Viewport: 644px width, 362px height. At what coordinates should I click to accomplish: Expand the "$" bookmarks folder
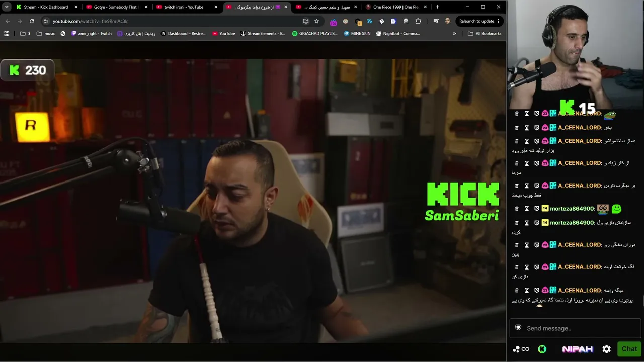(25, 34)
